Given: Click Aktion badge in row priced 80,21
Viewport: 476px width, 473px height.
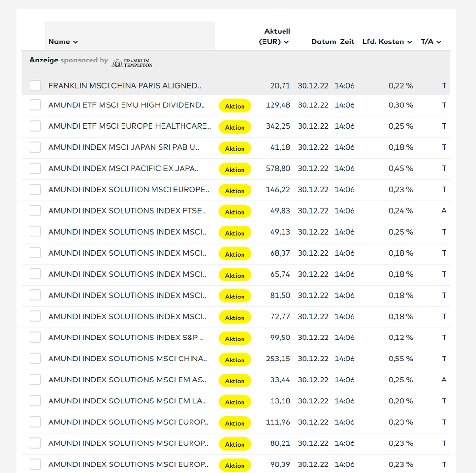Looking at the screenshot, I should coord(235,444).
